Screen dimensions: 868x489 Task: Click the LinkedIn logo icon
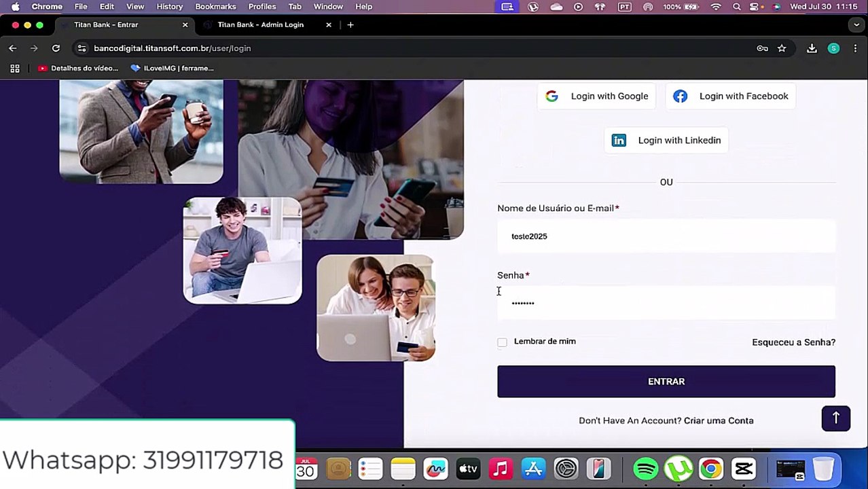point(619,141)
